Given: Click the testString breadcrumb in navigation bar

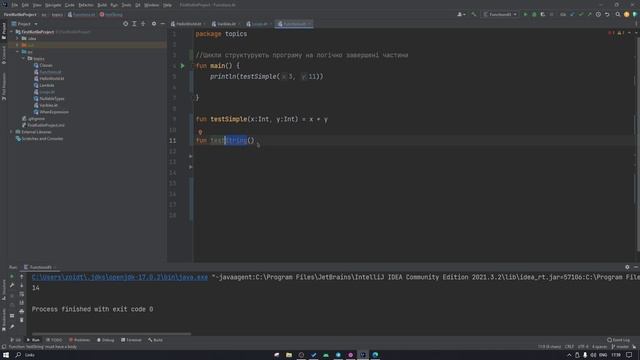Looking at the screenshot, I should (111, 15).
